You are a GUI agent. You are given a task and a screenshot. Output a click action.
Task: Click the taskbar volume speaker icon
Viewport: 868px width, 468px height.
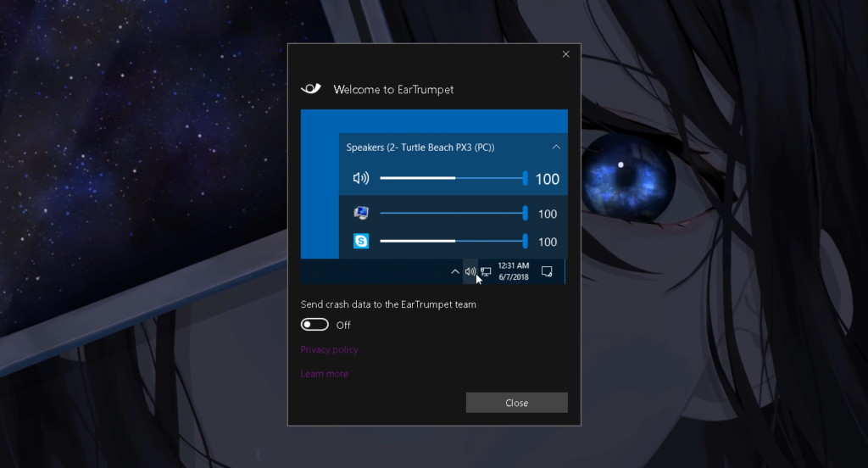470,271
